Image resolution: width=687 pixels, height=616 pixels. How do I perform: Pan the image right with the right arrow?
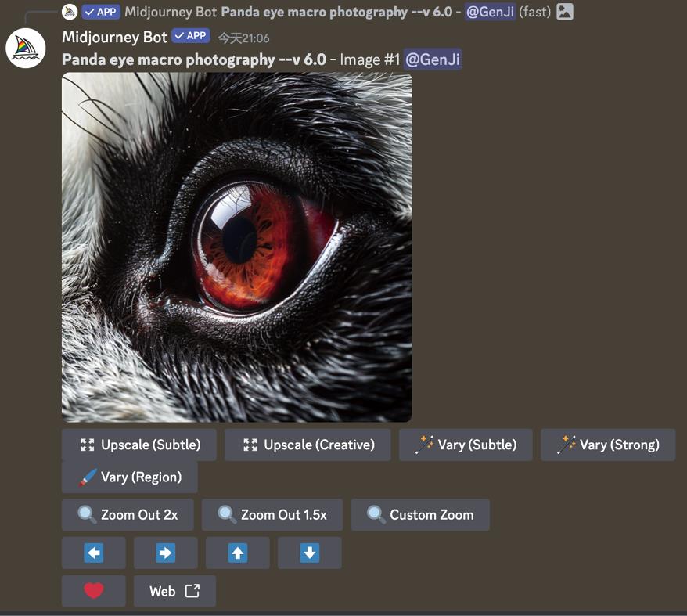tap(166, 553)
